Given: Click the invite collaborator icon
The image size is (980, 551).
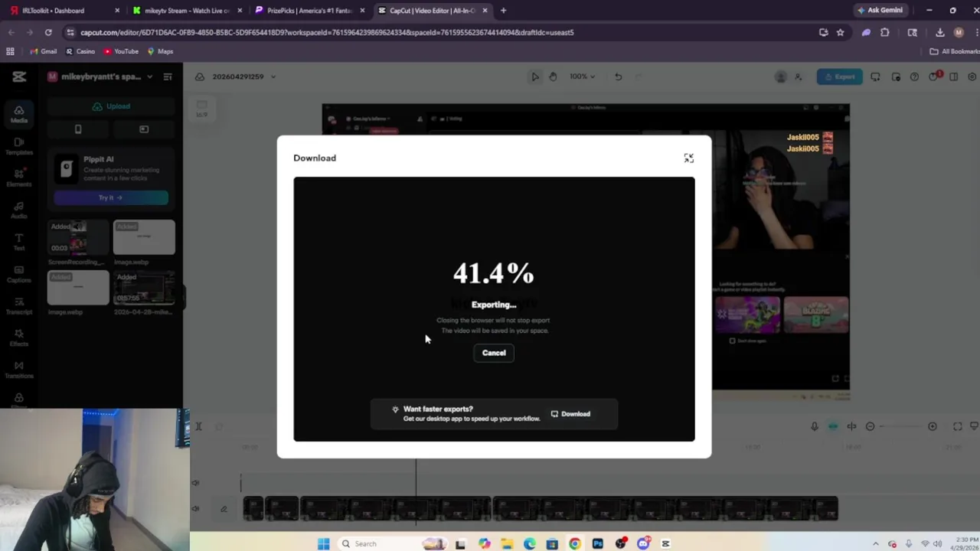Looking at the screenshot, I should click(x=799, y=77).
